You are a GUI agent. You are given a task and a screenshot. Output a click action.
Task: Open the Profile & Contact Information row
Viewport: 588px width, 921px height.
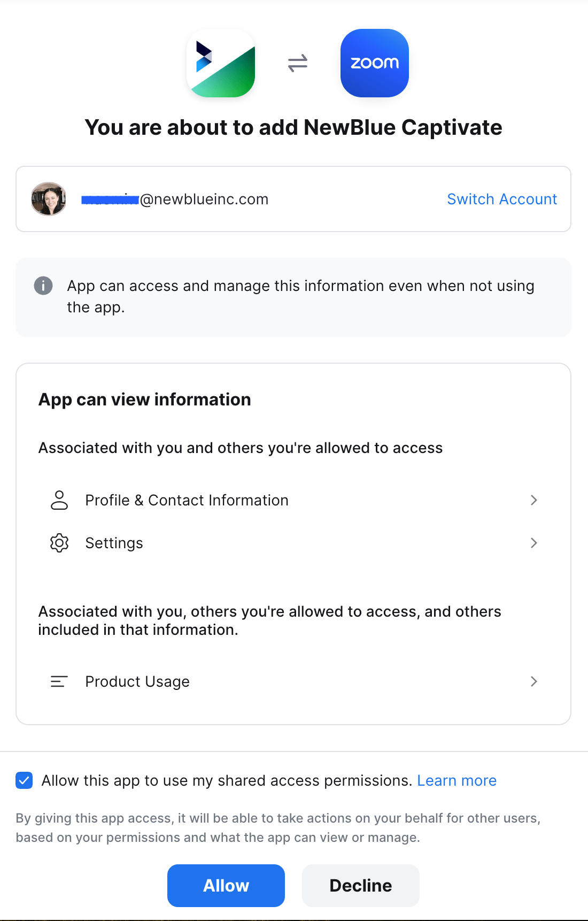[x=187, y=500]
